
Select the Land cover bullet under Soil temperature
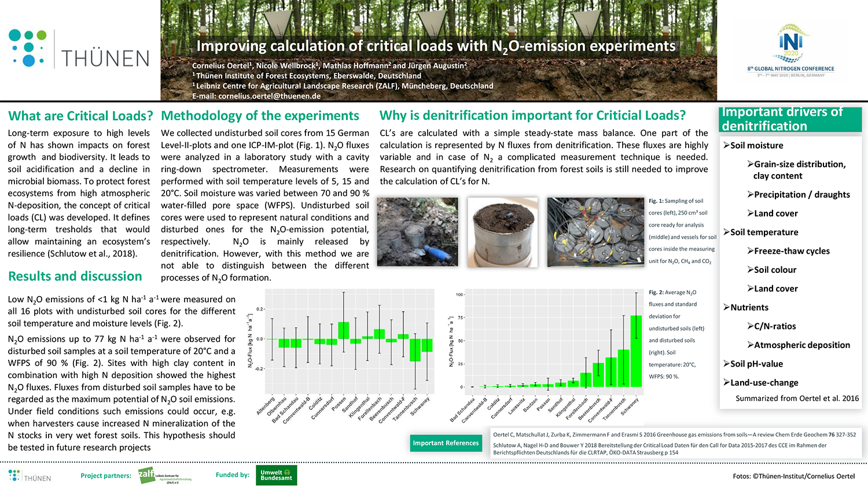click(x=773, y=289)
